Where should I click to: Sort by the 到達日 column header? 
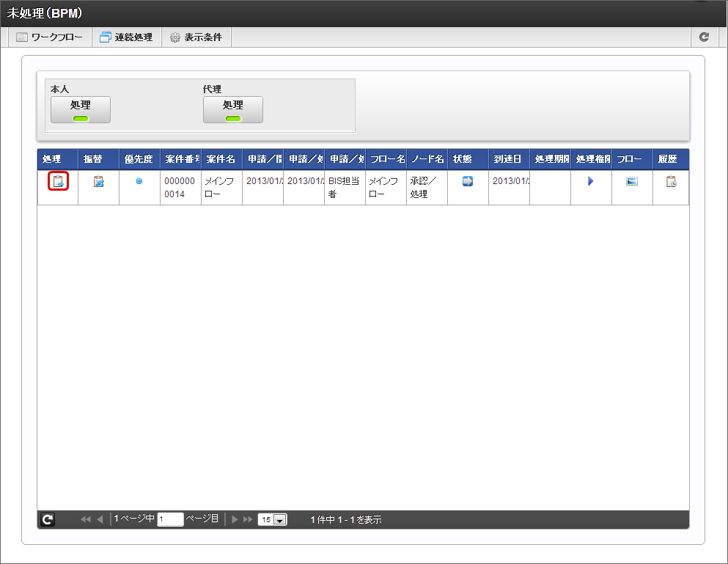click(x=508, y=159)
